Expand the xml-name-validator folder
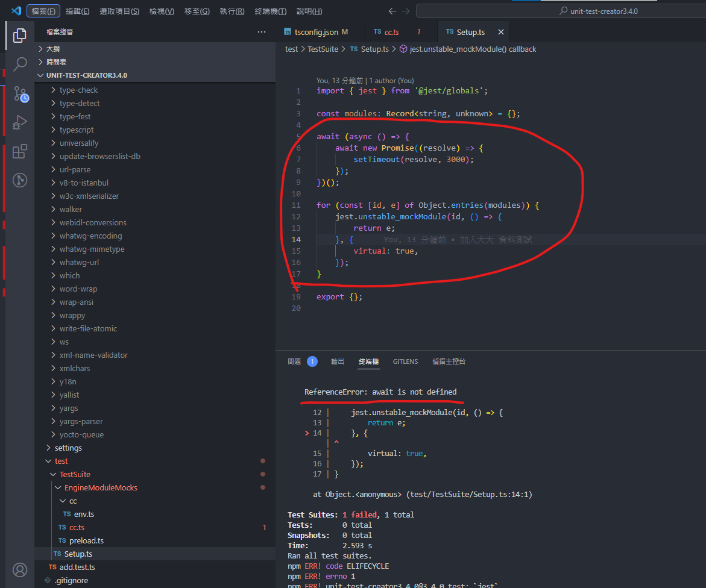This screenshot has width=706, height=588. [155, 355]
